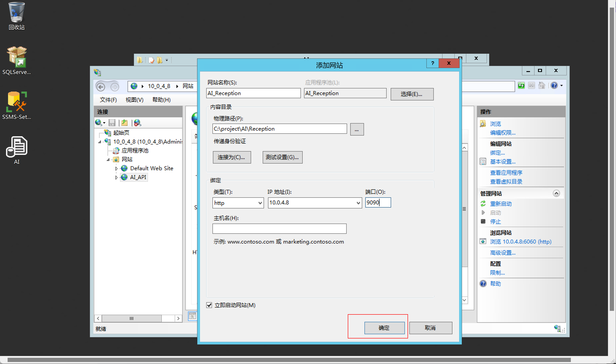Click the home icon in IIS toolbar
The image size is (616, 364).
click(542, 85)
